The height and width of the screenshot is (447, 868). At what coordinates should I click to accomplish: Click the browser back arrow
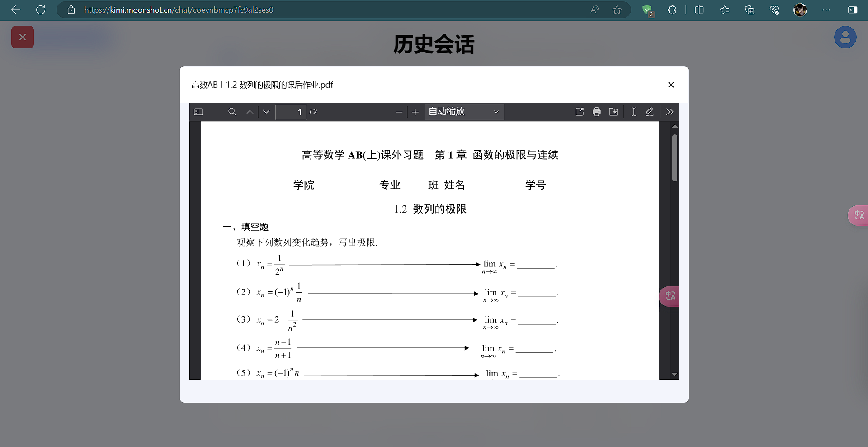[x=16, y=10]
